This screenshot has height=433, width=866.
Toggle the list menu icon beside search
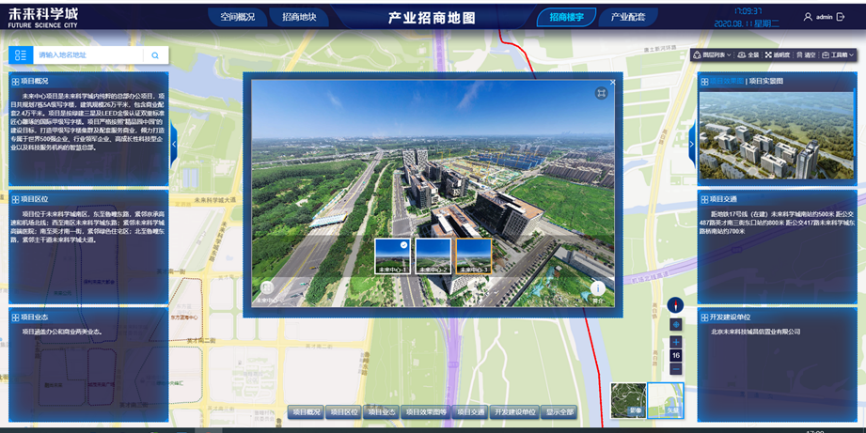pos(21,55)
